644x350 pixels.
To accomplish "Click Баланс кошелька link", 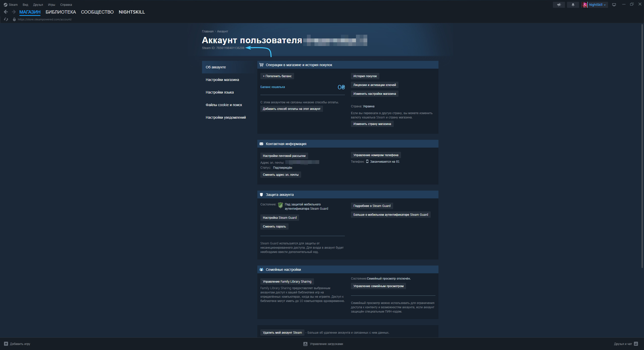I will pyautogui.click(x=272, y=87).
